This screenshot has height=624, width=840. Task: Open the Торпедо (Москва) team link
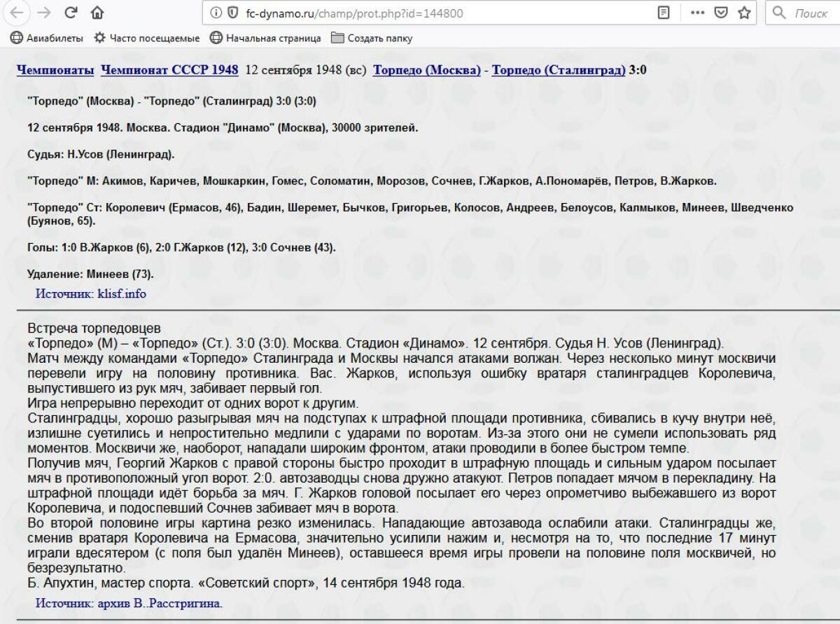pyautogui.click(x=426, y=70)
